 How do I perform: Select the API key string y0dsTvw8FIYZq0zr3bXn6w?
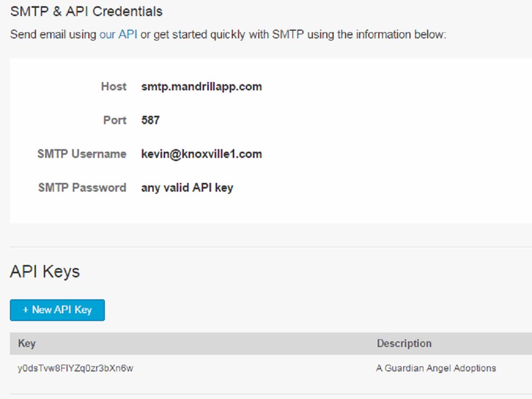click(76, 368)
